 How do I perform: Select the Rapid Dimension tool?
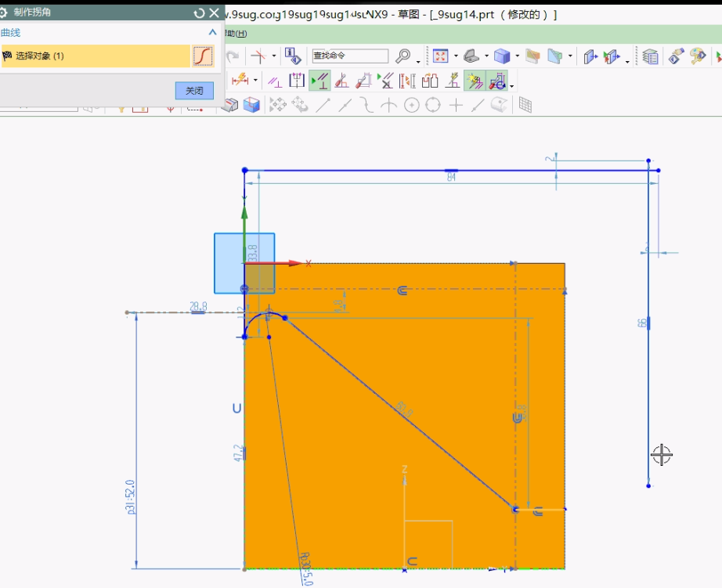(x=240, y=80)
